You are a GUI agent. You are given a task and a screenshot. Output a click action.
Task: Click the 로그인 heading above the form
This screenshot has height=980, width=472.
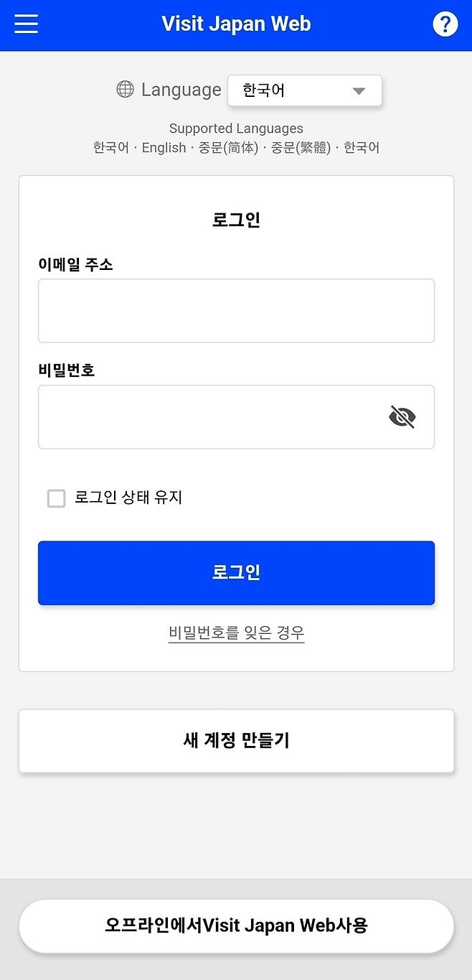pyautogui.click(x=236, y=220)
